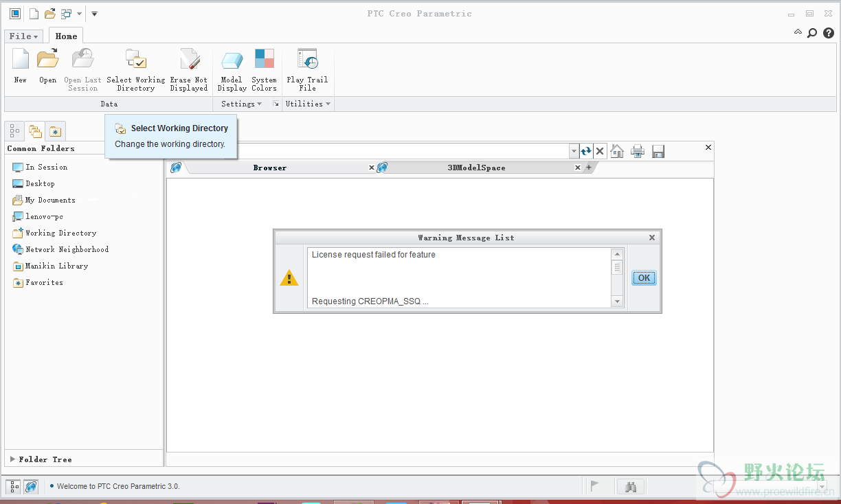Click the browser save diskette icon
The width and height of the screenshot is (841, 504).
(x=658, y=151)
